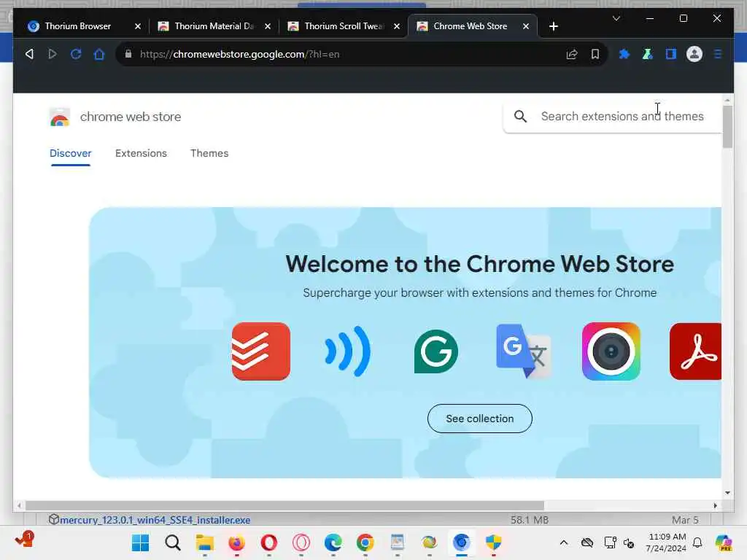Viewport: 747px width, 560px height.
Task: Open the user profile avatar
Action: [x=694, y=54]
